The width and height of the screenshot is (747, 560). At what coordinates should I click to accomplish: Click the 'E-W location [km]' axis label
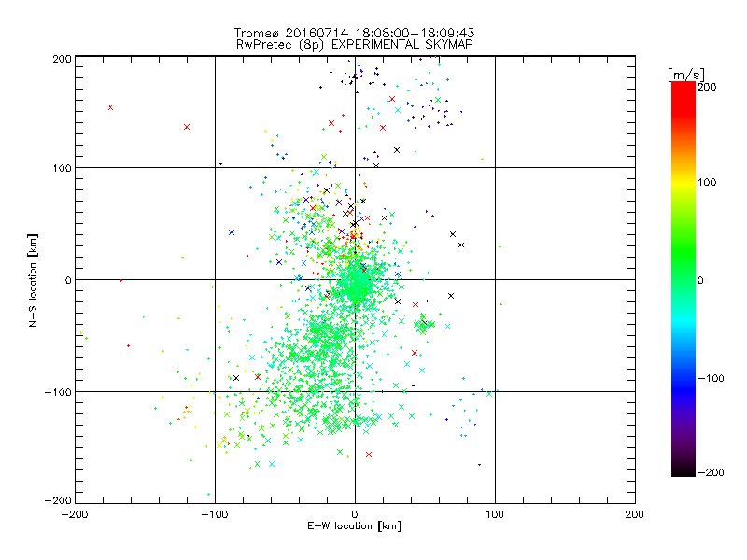(354, 526)
